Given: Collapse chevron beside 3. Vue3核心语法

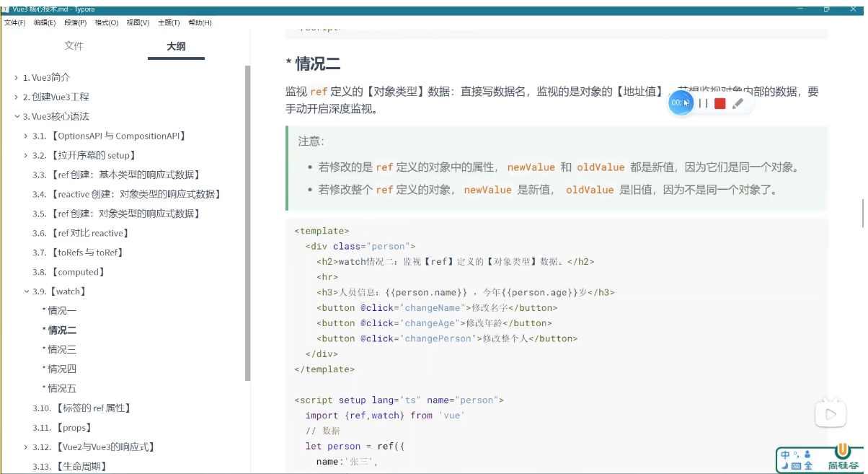Looking at the screenshot, I should coord(17,116).
